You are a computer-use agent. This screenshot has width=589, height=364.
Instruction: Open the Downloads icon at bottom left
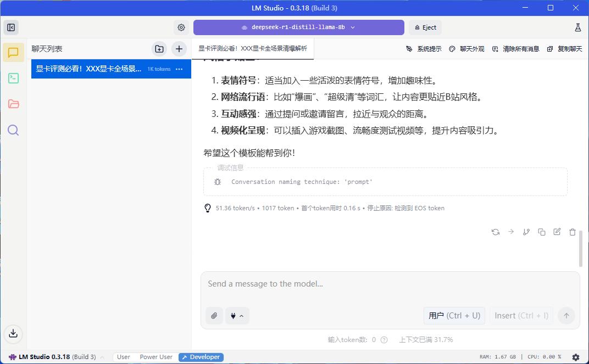click(x=13, y=333)
